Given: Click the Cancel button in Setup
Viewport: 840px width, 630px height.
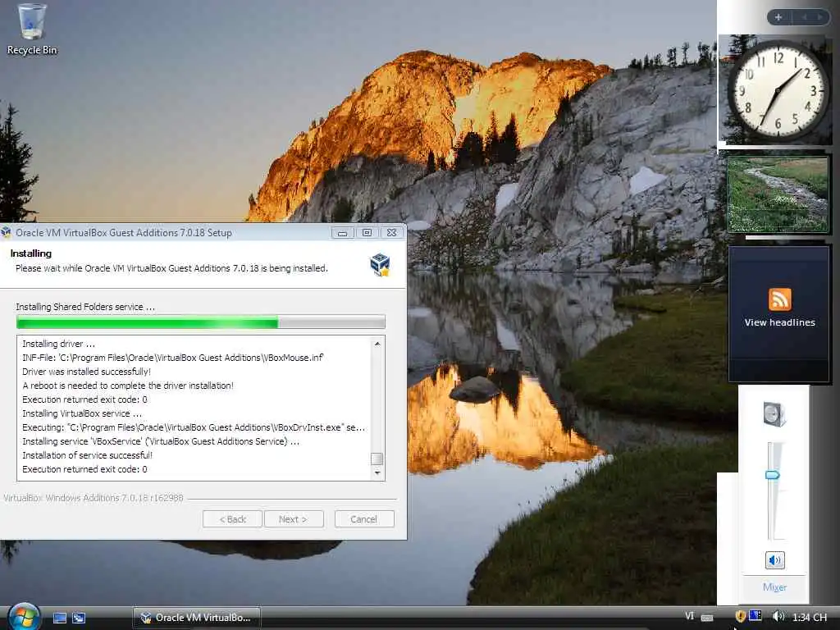Looking at the screenshot, I should [x=364, y=519].
